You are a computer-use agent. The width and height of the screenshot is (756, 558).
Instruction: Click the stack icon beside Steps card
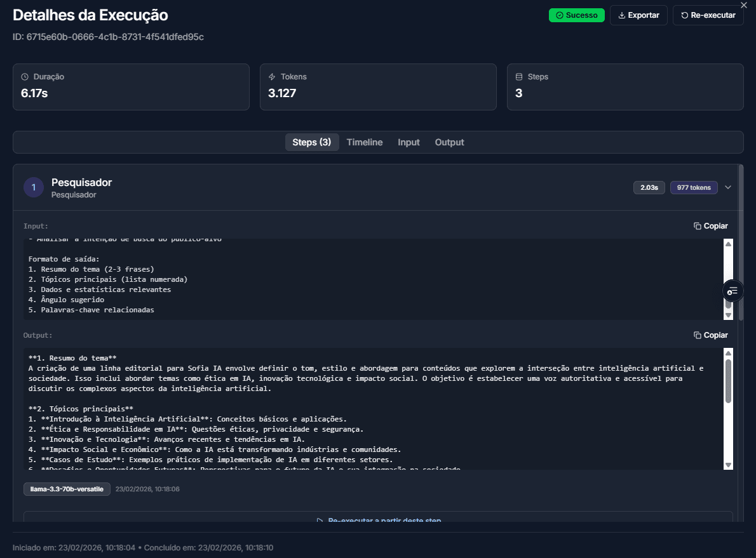pos(519,77)
